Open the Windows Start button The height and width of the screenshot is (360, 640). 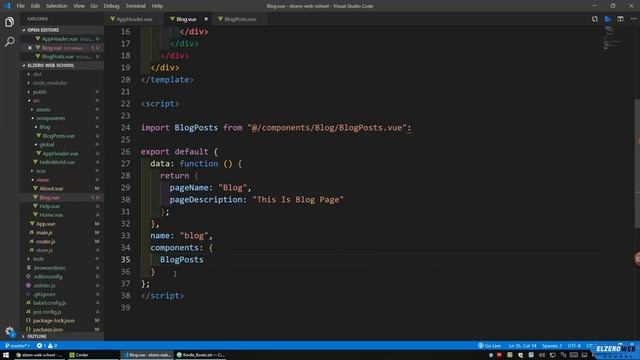[6, 355]
